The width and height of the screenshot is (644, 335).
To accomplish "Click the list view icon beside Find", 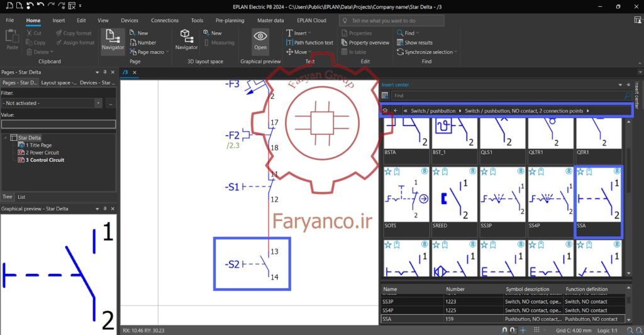I will [x=385, y=95].
